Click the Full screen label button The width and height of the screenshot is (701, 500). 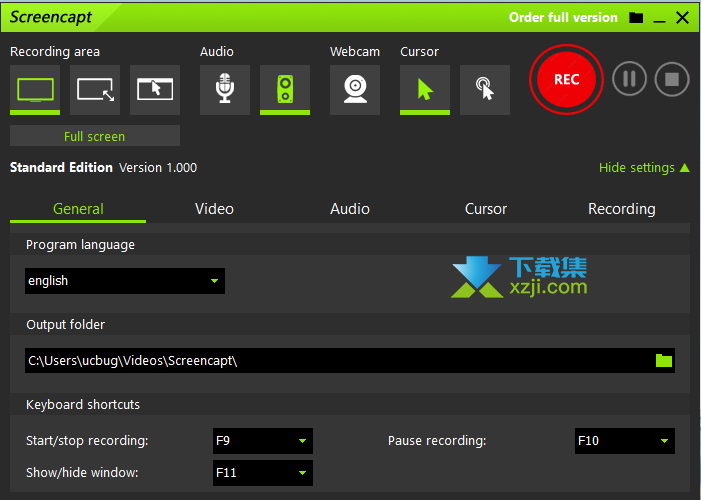point(95,136)
